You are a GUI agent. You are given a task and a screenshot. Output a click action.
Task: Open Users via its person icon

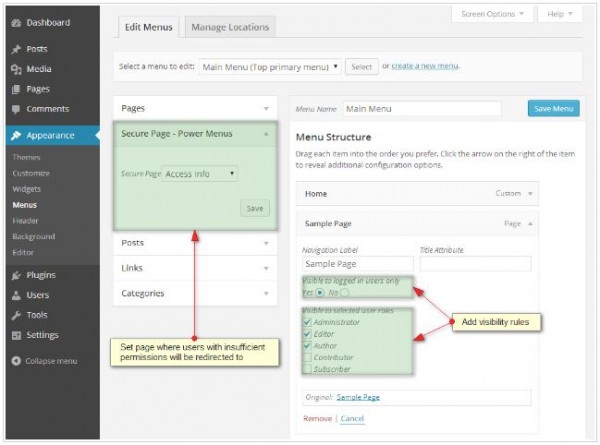(x=16, y=295)
